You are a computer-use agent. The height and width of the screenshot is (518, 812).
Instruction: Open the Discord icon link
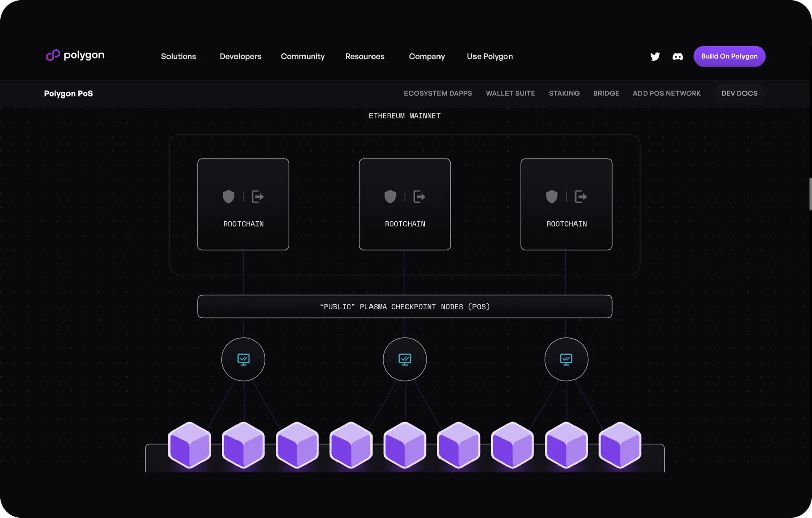(x=678, y=56)
